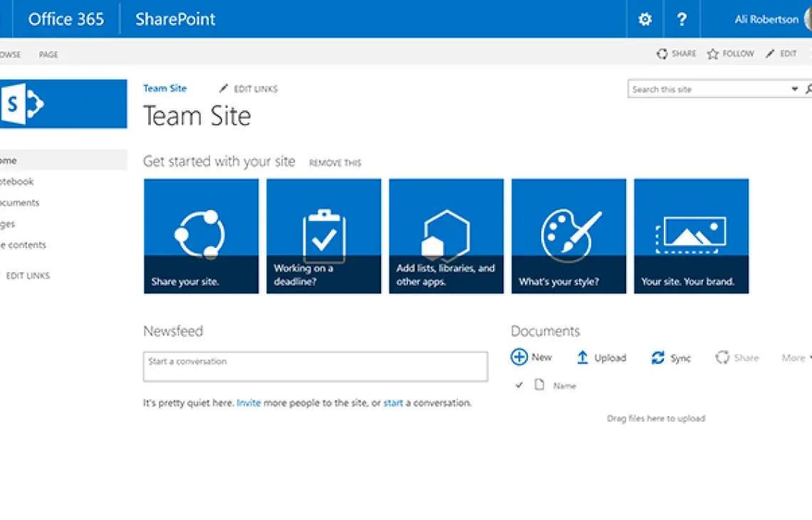This screenshot has width=812, height=520.
Task: Click the Start a conversation box
Action: tap(316, 367)
